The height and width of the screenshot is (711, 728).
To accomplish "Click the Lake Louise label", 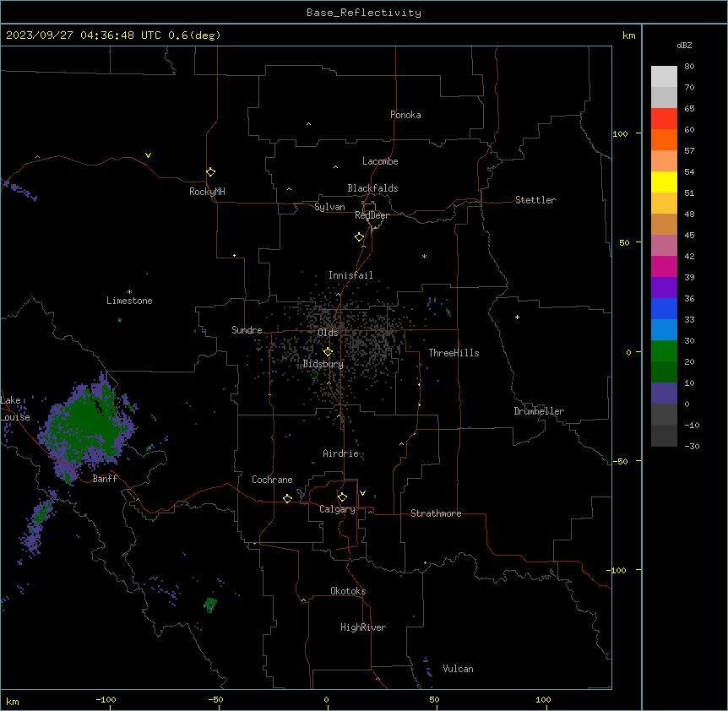I will pos(15,409).
